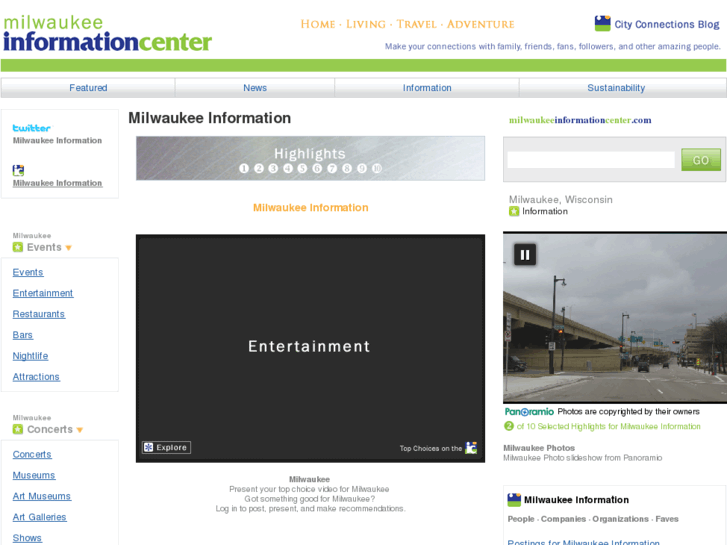Click the Top Choices flag icon in video

pyautogui.click(x=471, y=448)
